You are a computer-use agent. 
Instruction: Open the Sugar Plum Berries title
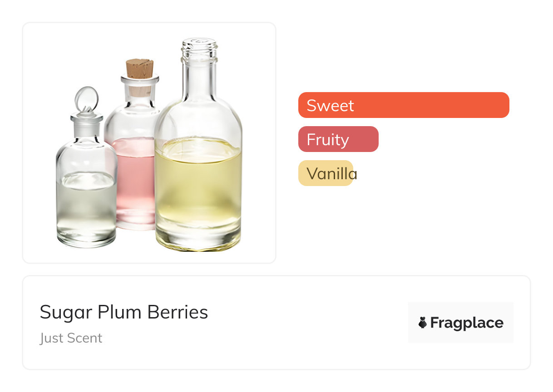click(123, 312)
